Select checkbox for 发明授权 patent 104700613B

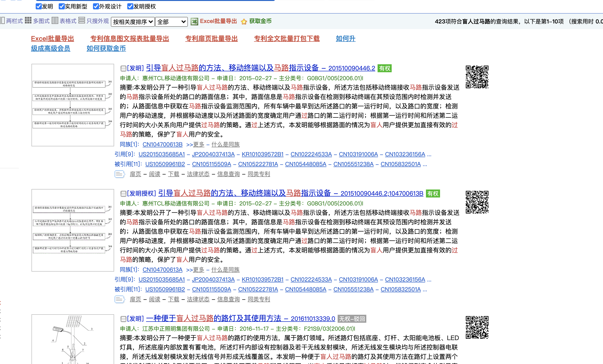click(x=123, y=194)
